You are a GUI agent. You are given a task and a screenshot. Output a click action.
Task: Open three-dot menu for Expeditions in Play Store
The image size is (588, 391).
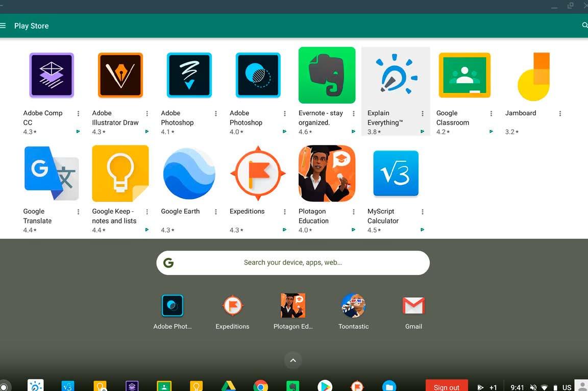tap(285, 212)
